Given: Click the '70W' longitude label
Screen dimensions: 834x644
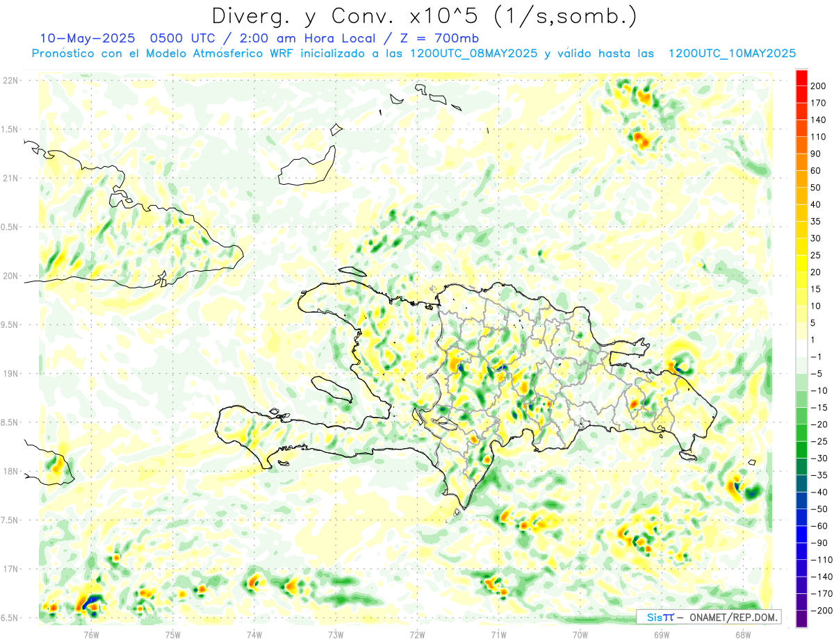Looking at the screenshot, I should tap(580, 634).
